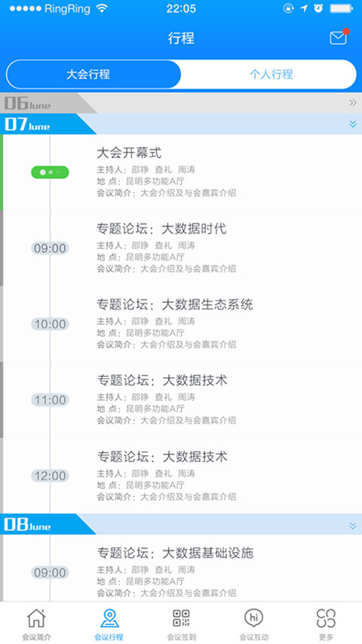The width and height of the screenshot is (362, 644).
Task: Open 专题论坛:大数据基础设施 session
Action: [x=181, y=569]
